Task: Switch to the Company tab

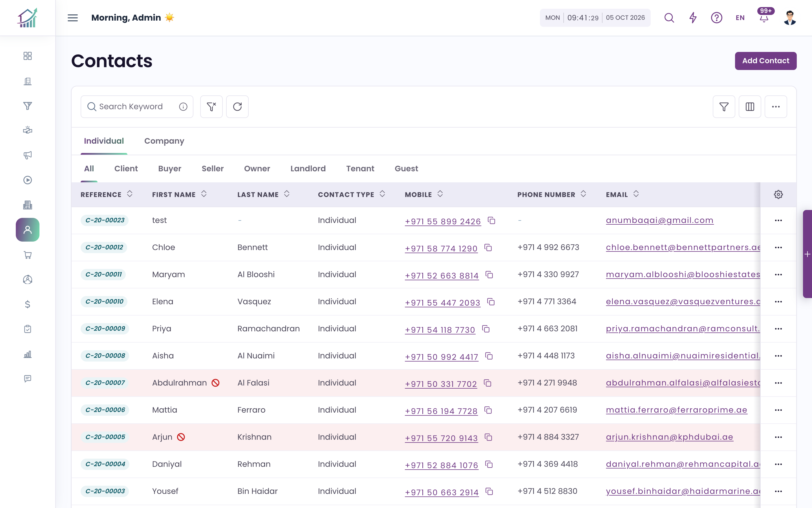Action: (x=164, y=141)
